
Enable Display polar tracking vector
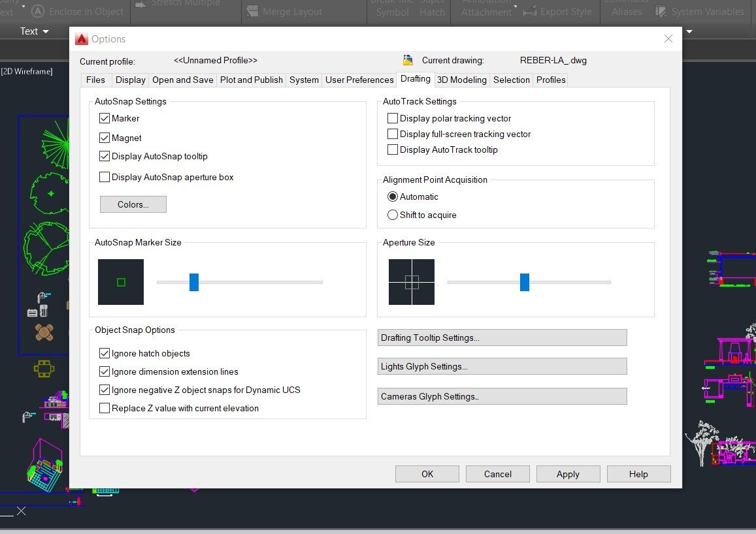point(393,118)
